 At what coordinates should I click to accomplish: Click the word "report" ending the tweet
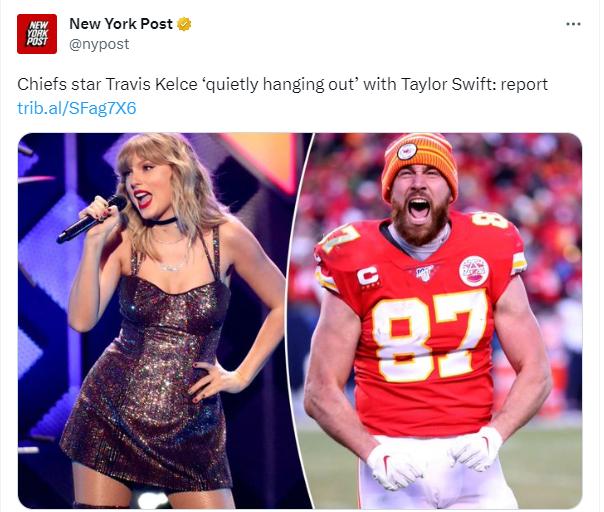click(x=522, y=84)
